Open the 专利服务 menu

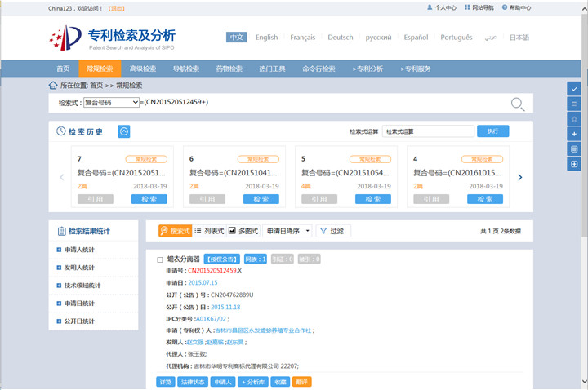[416, 69]
